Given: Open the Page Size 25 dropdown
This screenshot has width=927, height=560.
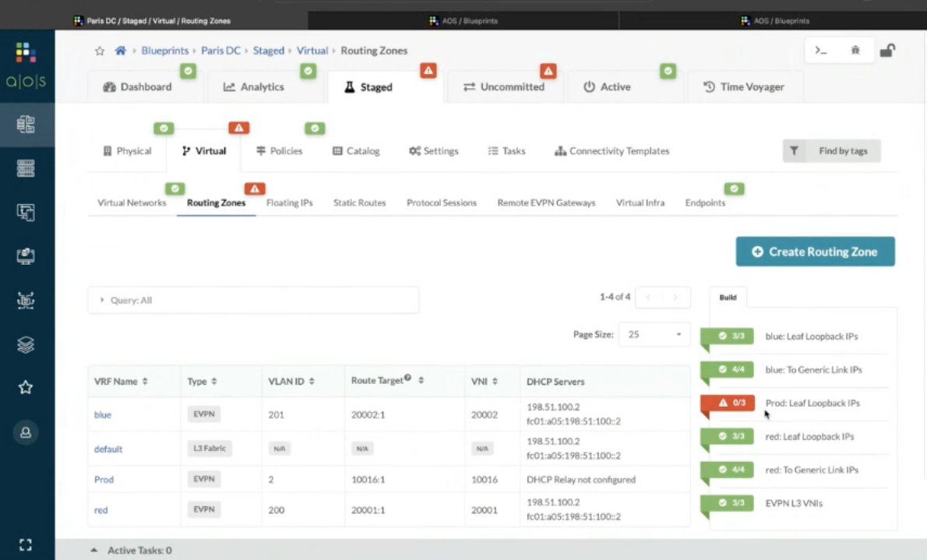Looking at the screenshot, I should (654, 335).
